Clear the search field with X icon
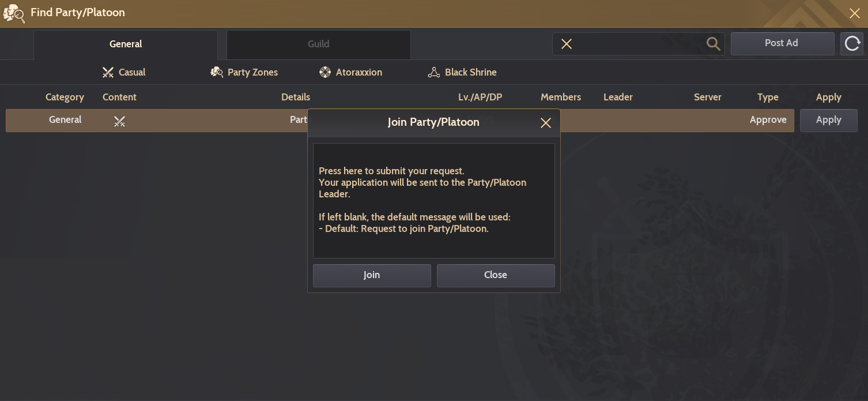 pos(567,44)
